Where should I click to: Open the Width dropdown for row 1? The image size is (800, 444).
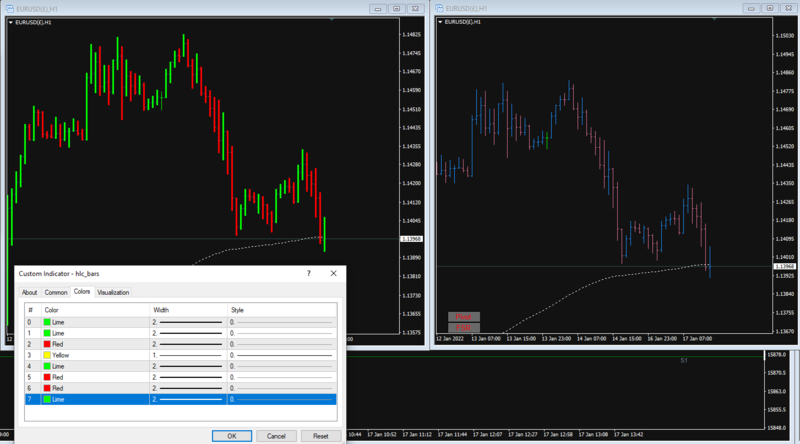(188, 333)
